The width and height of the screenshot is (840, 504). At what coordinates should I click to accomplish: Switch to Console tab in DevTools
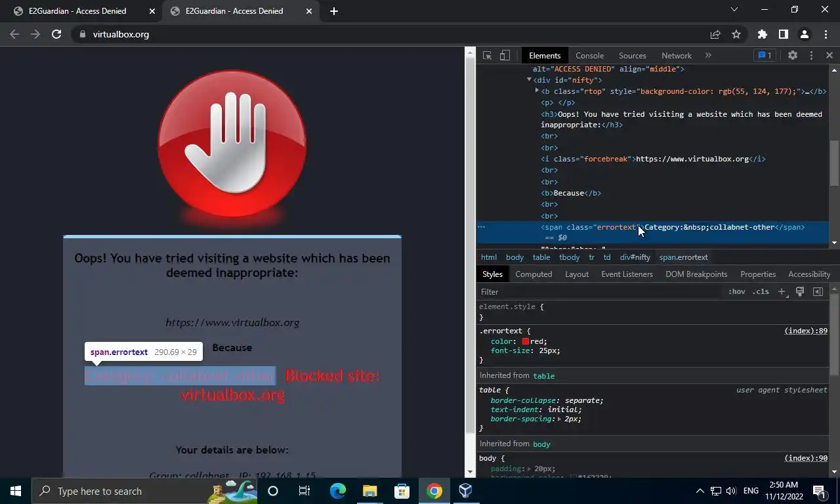click(589, 56)
